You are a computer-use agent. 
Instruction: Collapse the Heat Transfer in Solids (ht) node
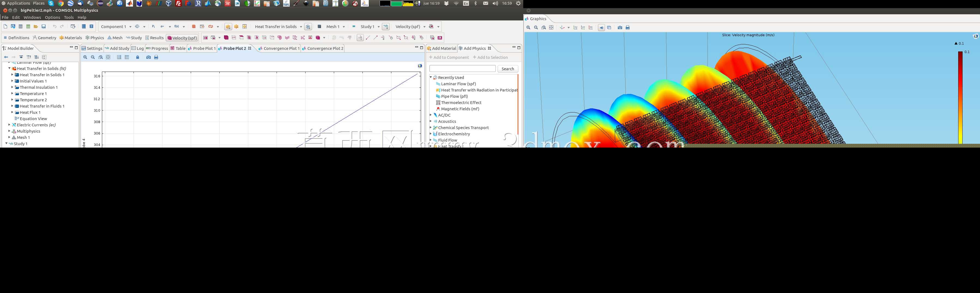tap(9, 68)
